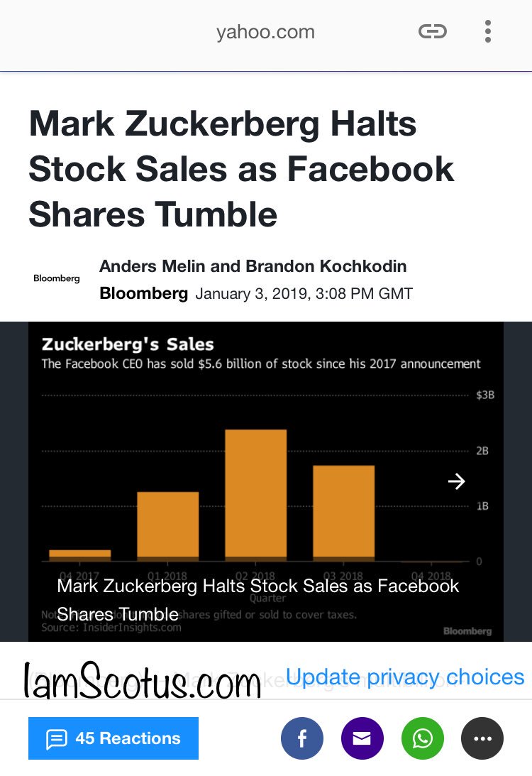This screenshot has width=532, height=776.
Task: Open the 45 Reactions comments button
Action: pyautogui.click(x=113, y=738)
